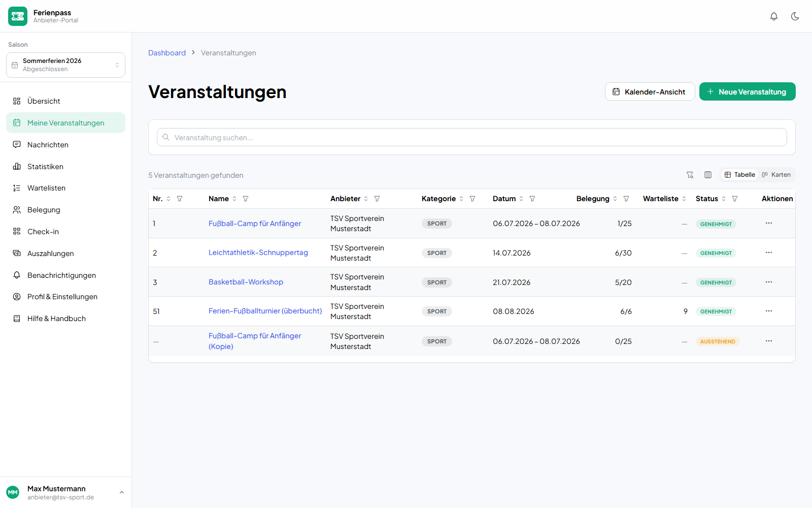Screen dimensions: 812x508
Task: Toggle dark mode moon icon
Action: point(795,16)
